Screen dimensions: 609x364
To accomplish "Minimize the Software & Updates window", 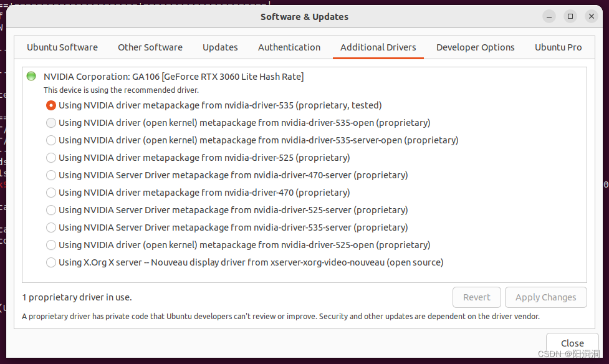I will click(549, 16).
